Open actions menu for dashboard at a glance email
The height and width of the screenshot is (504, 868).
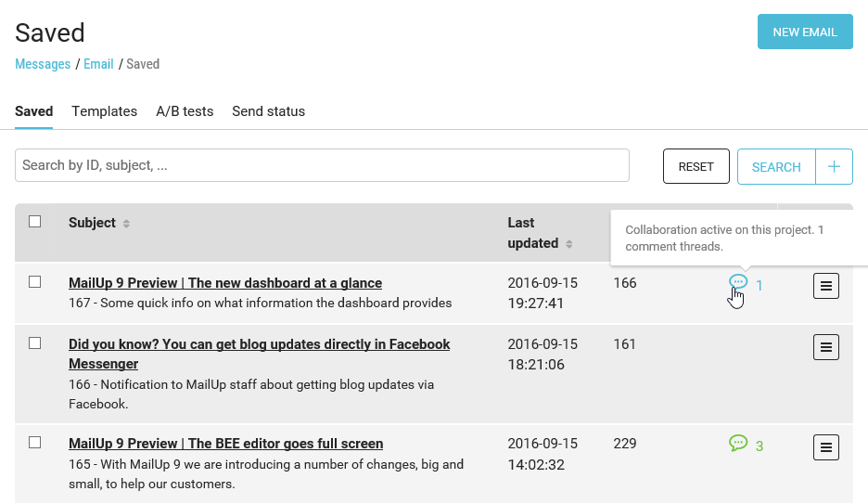pos(826,286)
